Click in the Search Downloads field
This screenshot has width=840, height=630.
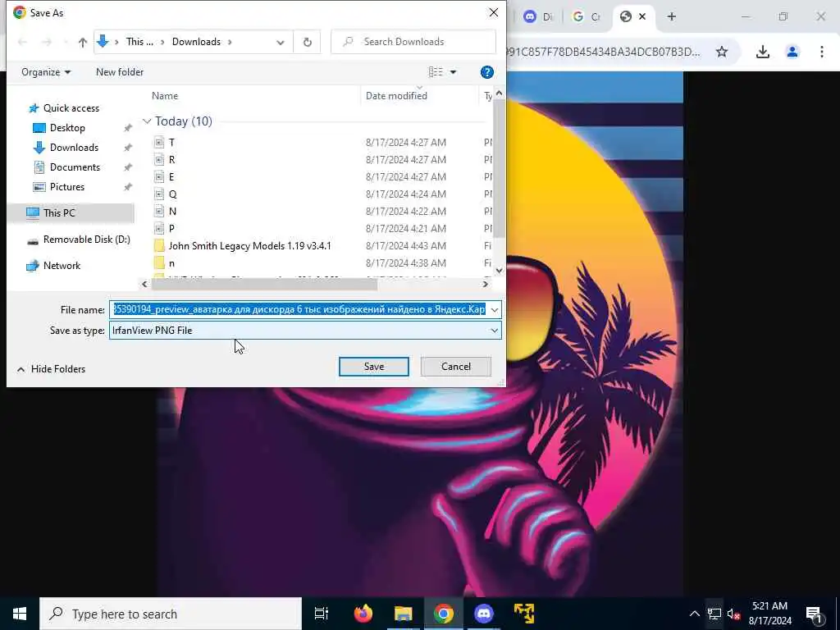[x=413, y=42]
